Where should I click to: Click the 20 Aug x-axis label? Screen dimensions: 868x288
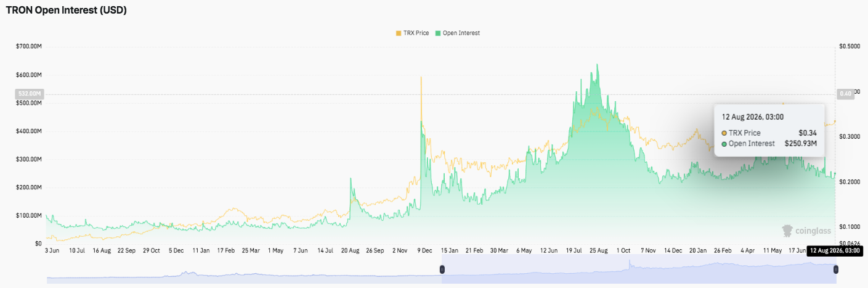(x=350, y=251)
